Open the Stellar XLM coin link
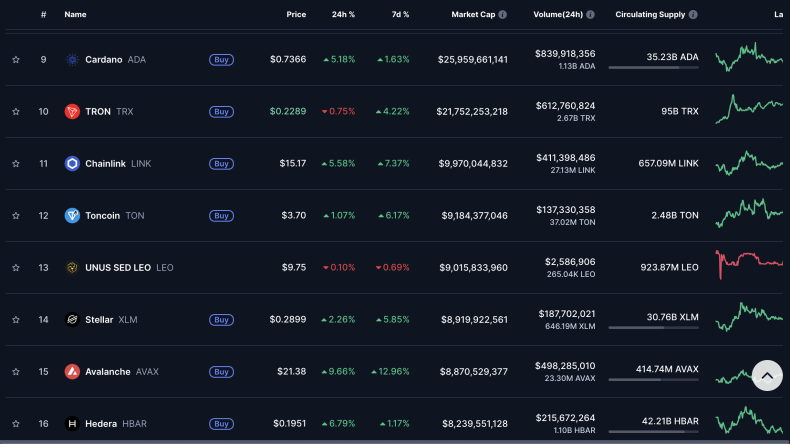The width and height of the screenshot is (790, 444). pyautogui.click(x=111, y=320)
